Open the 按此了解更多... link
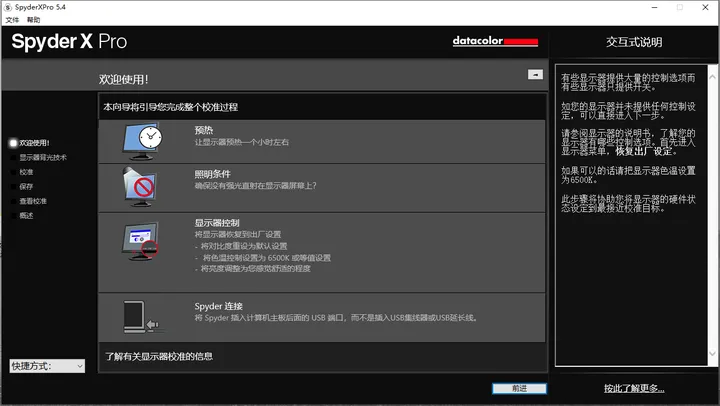 (634, 389)
